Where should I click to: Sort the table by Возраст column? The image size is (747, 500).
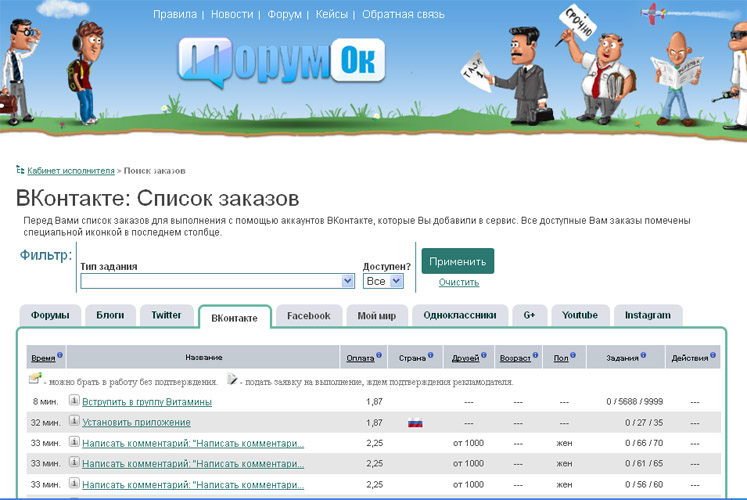coord(515,359)
